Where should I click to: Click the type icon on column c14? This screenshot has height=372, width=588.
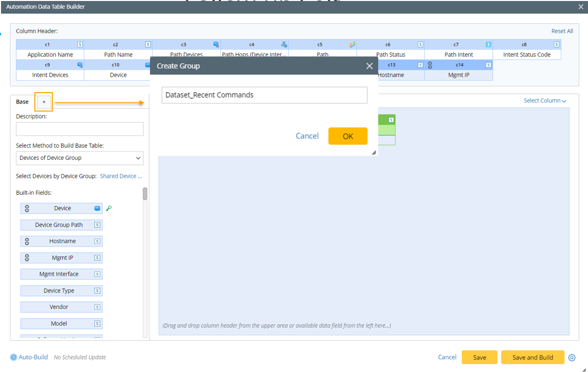(488, 65)
